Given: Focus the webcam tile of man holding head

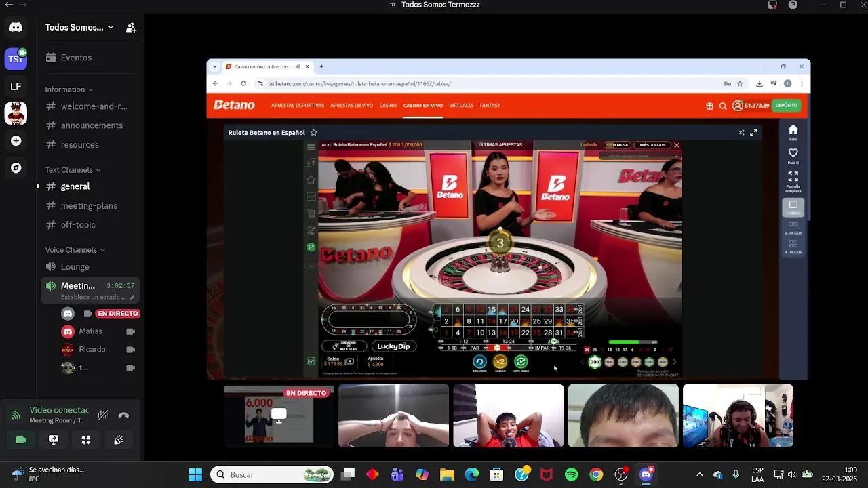Looking at the screenshot, I should 393,416.
